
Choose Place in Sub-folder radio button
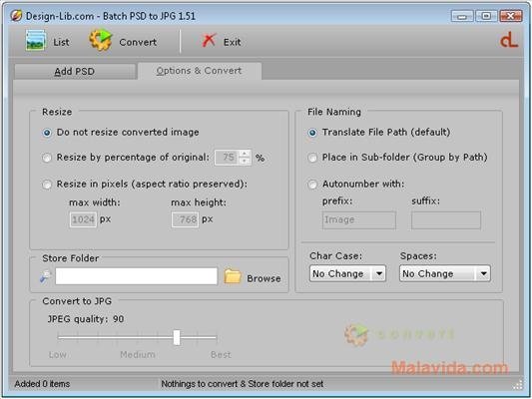312,158
